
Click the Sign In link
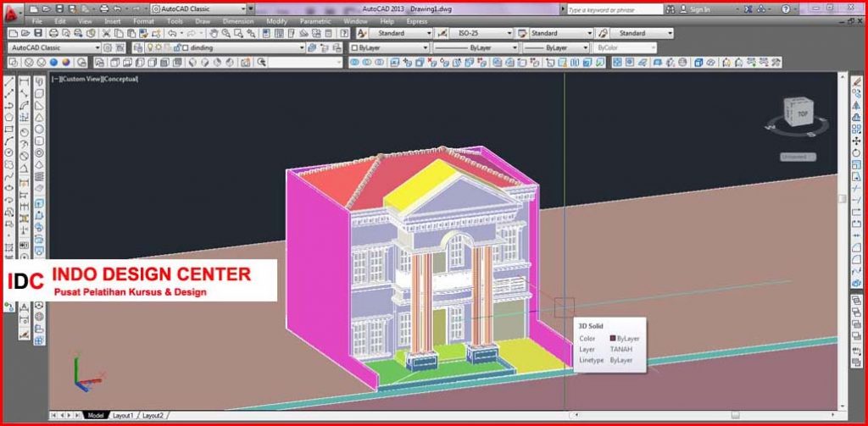(x=699, y=9)
